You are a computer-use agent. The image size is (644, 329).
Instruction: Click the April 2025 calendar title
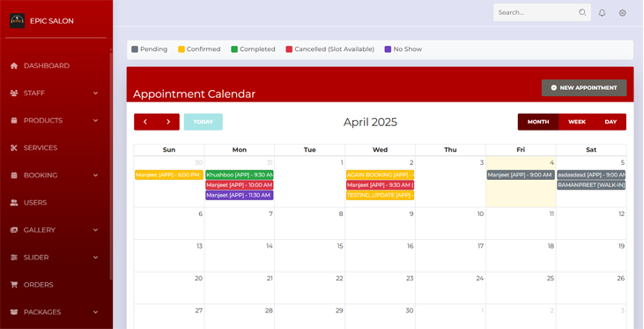coord(371,122)
